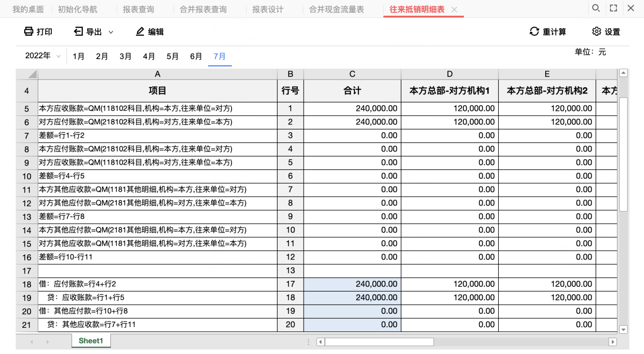Click the 借：其他应付款=行10+行8 cell
The image size is (644, 354).
(x=157, y=311)
